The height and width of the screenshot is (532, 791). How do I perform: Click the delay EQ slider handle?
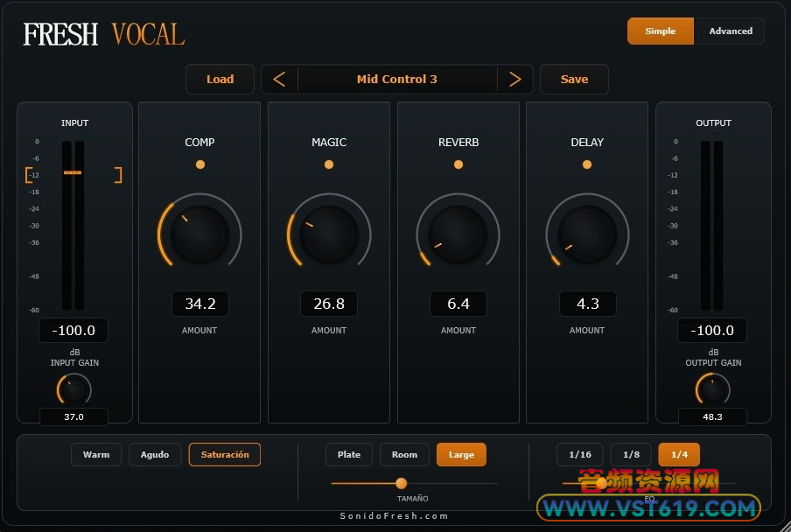pyautogui.click(x=601, y=484)
